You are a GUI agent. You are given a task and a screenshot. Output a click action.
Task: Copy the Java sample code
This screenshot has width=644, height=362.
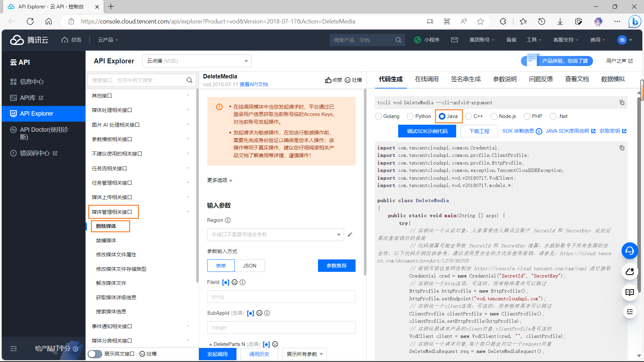[622, 148]
